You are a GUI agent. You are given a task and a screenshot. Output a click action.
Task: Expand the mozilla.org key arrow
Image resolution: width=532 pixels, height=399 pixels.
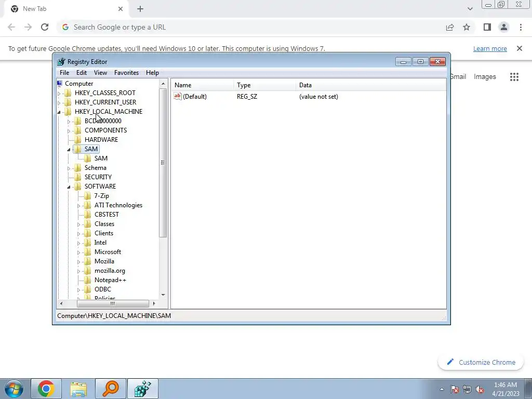point(79,271)
